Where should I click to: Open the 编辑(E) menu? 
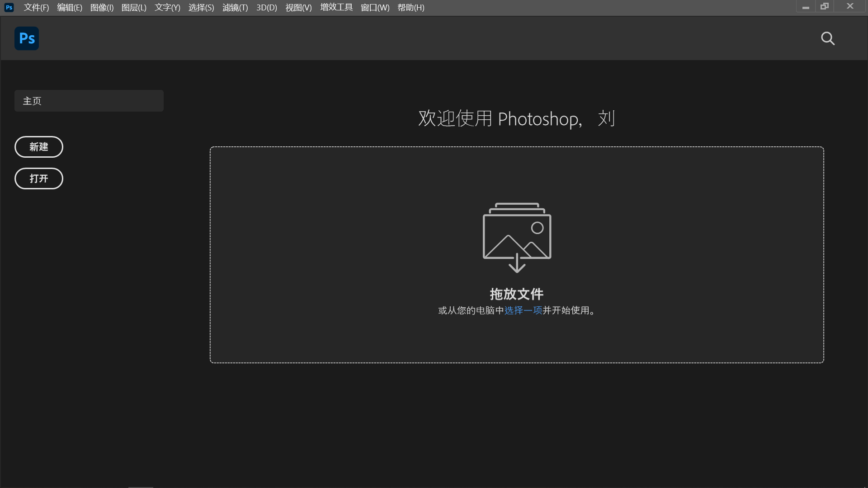pos(69,7)
